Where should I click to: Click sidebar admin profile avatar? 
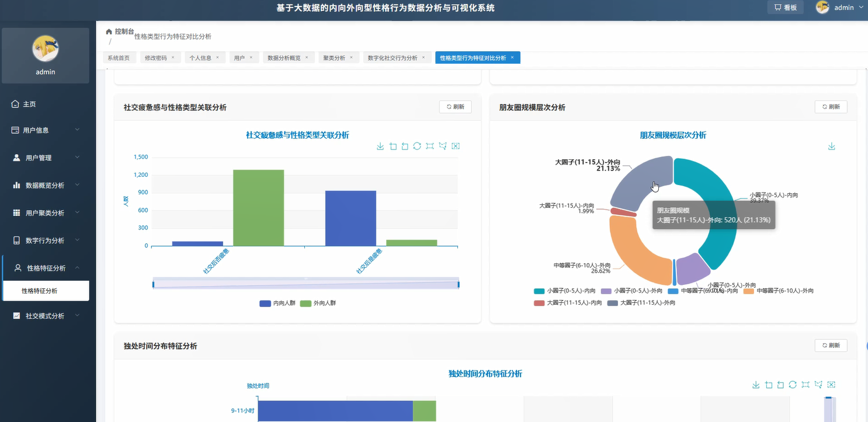click(x=46, y=48)
